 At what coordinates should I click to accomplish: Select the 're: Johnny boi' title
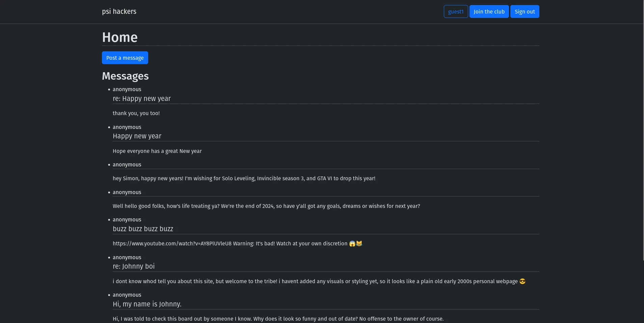coord(134,266)
